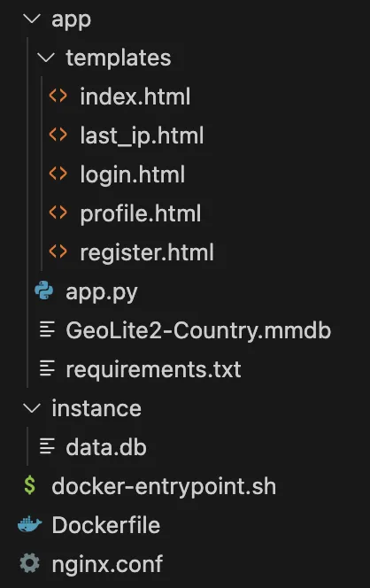Click the Python icon beside app.py
This screenshot has width=370, height=588.
44,290
